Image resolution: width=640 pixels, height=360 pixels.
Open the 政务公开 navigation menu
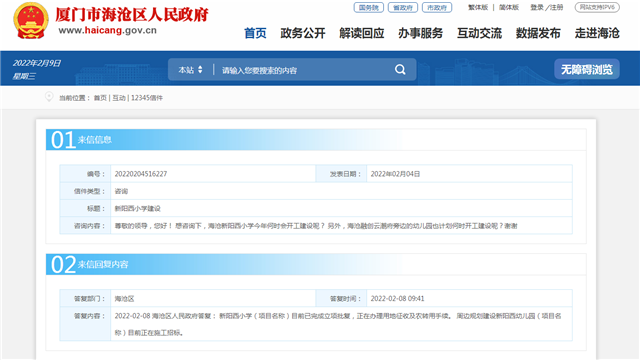pyautogui.click(x=303, y=33)
